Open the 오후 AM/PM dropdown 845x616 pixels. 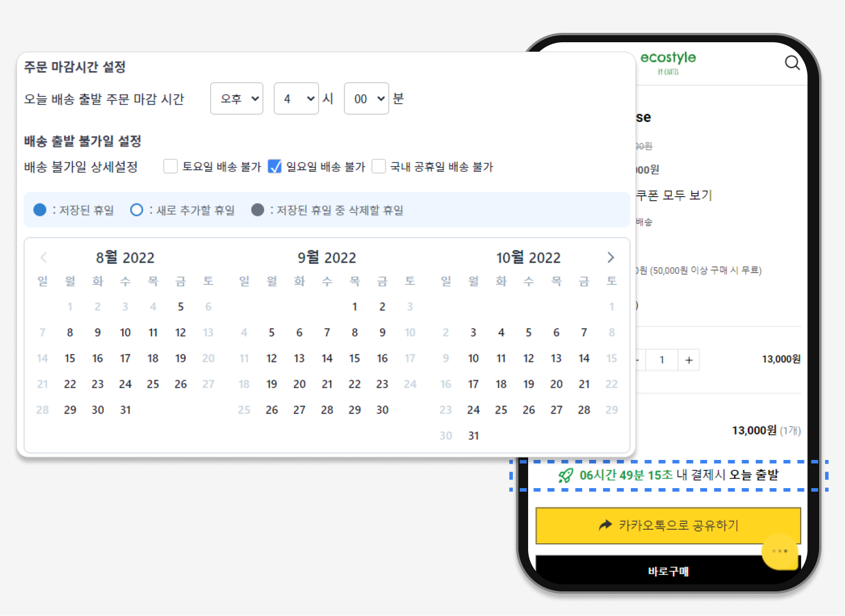pyautogui.click(x=237, y=99)
